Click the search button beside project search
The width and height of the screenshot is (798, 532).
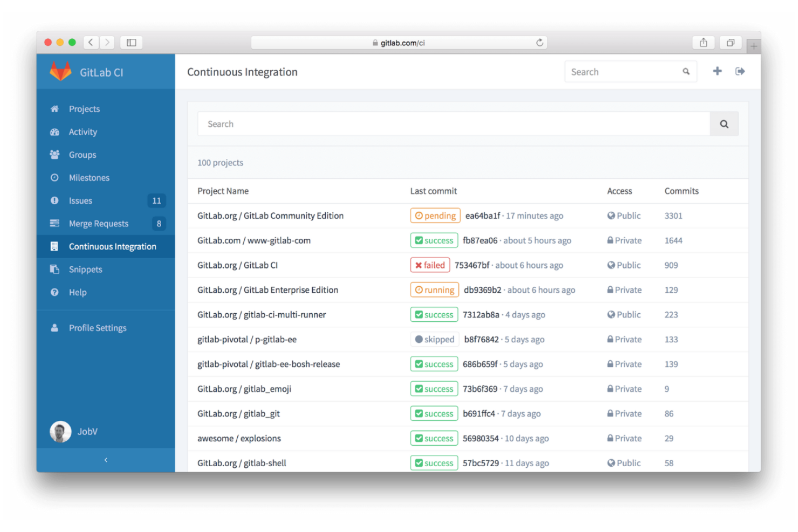(724, 124)
